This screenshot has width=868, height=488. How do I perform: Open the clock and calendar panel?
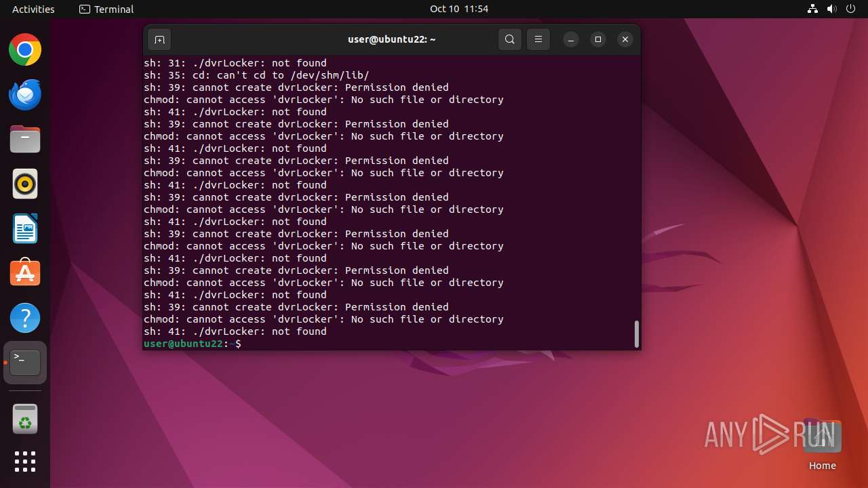pyautogui.click(x=459, y=9)
